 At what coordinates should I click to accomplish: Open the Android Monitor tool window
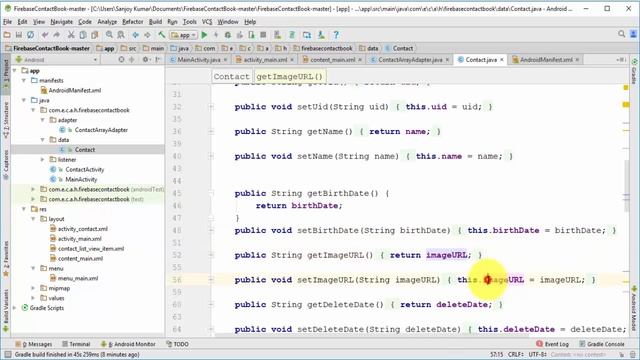128,344
